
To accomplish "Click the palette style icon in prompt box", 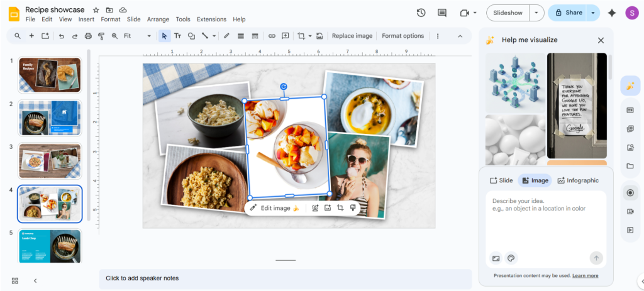I will [x=511, y=258].
